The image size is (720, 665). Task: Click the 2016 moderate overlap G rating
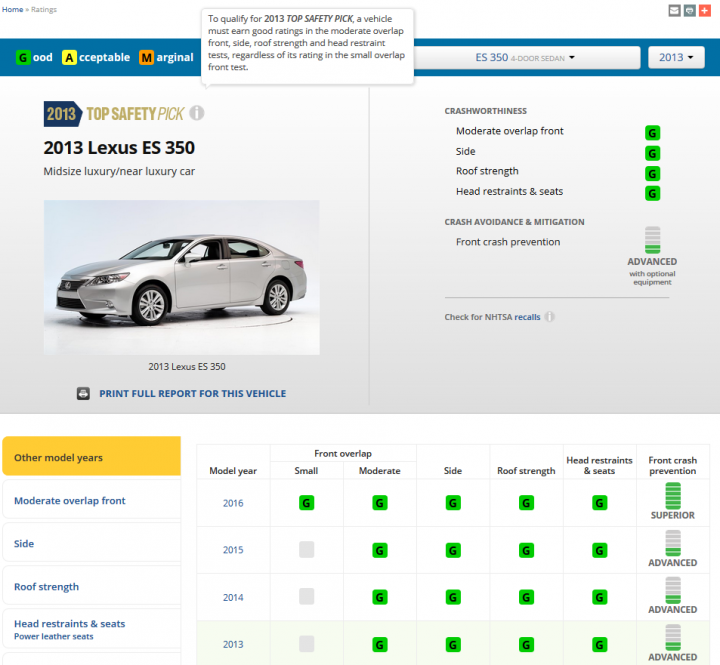pos(380,503)
